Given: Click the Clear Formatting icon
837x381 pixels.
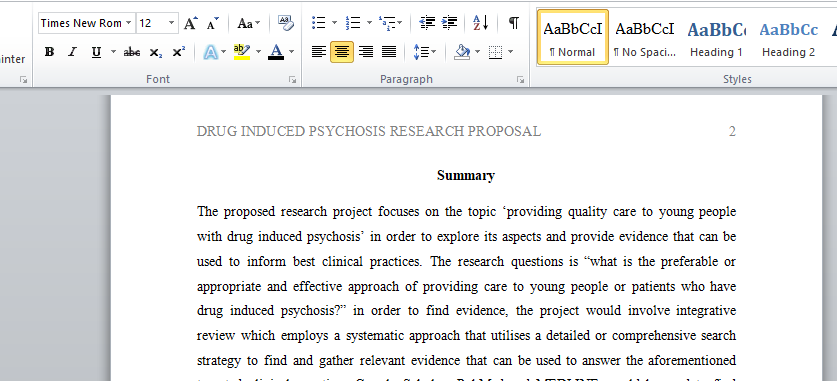Looking at the screenshot, I should pyautogui.click(x=286, y=23).
